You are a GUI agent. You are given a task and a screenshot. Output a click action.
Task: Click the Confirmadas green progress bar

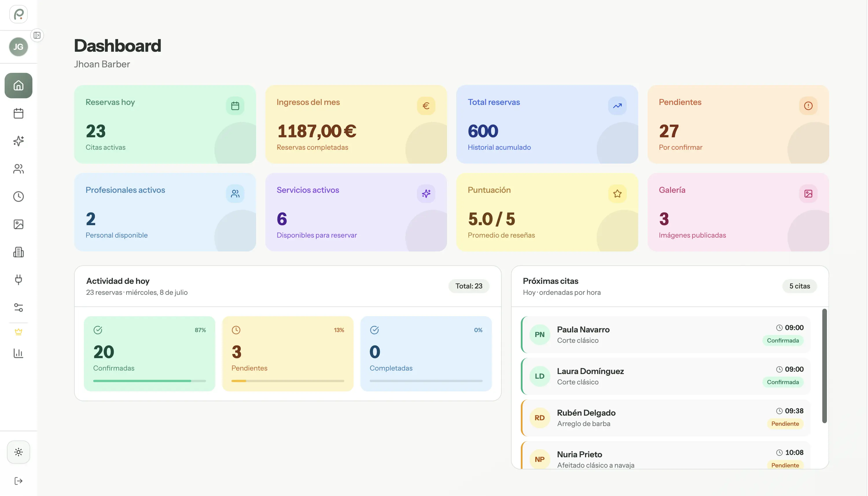(x=149, y=381)
